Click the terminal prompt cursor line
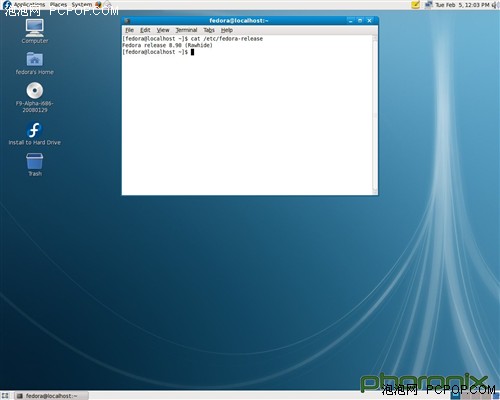Viewport: 500px width, 400px height. [x=158, y=52]
